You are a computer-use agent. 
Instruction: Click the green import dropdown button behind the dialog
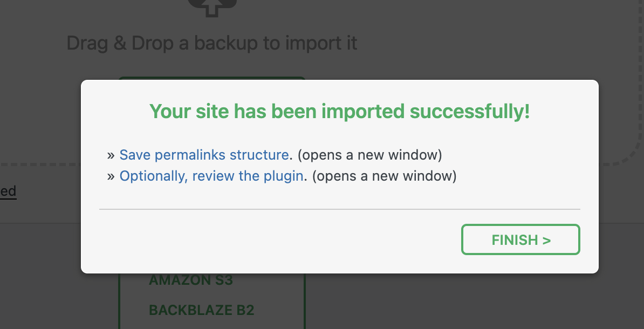coord(211,78)
